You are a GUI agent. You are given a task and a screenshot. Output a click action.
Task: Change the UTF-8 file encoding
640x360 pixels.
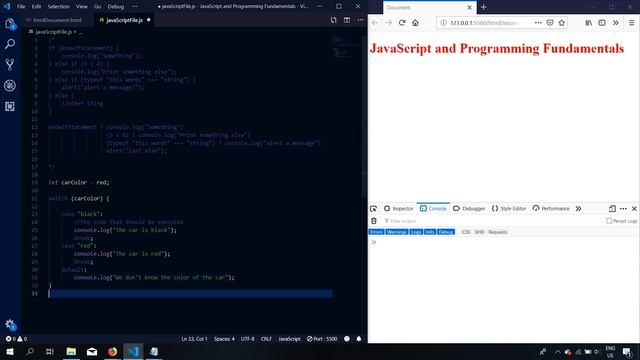[247, 339]
